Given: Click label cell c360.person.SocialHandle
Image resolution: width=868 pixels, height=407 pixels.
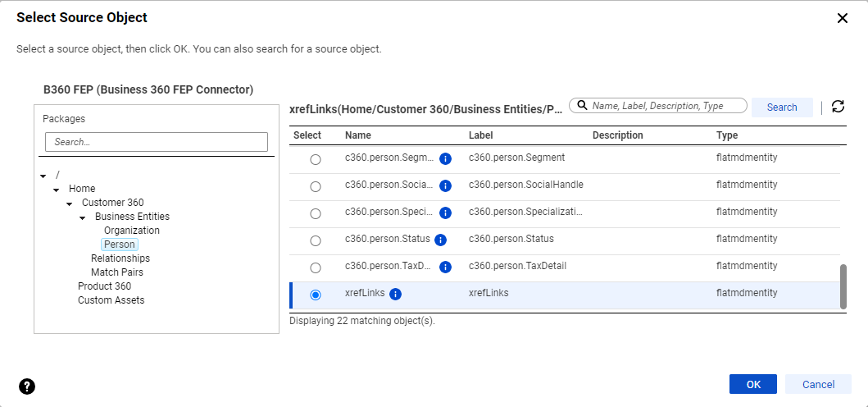Looking at the screenshot, I should pos(526,184).
